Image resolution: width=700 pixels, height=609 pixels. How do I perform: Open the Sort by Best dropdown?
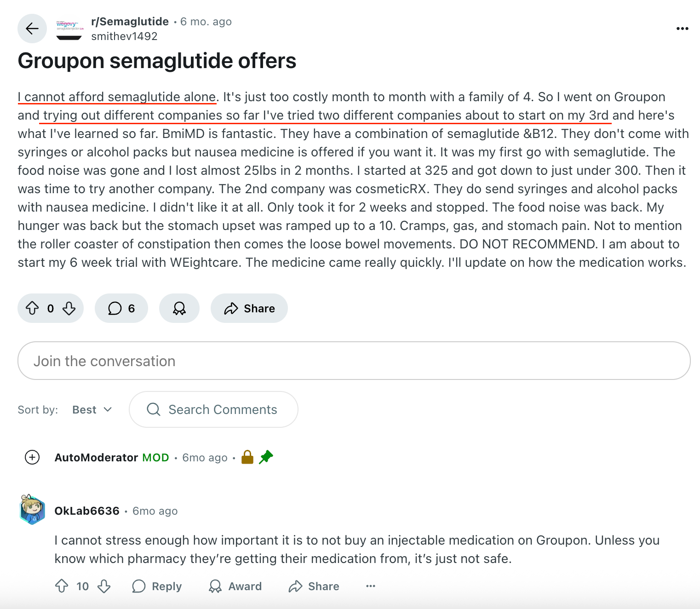tap(92, 409)
